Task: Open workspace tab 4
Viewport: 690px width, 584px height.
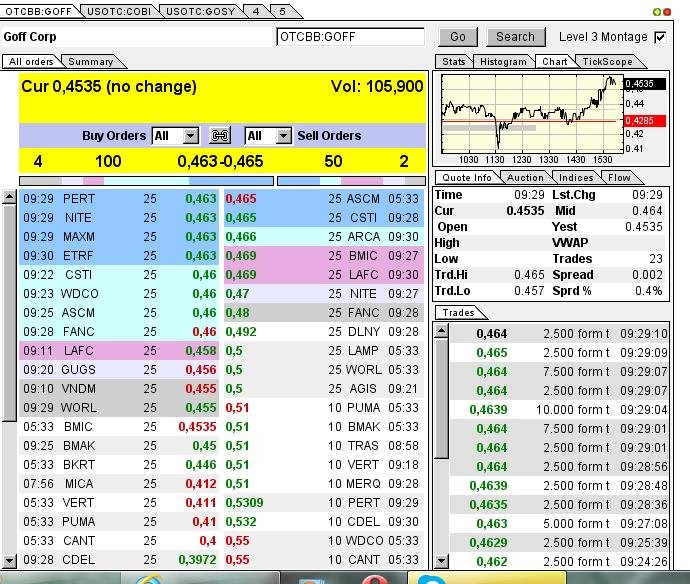Action: [x=256, y=11]
